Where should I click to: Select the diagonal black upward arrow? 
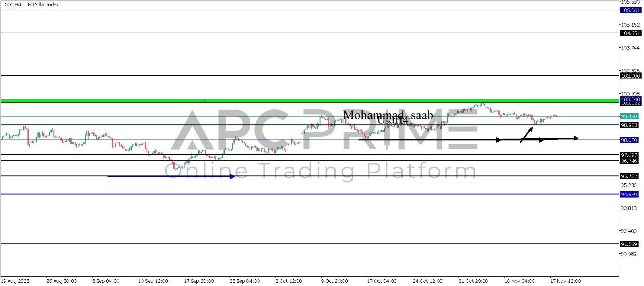(527, 134)
